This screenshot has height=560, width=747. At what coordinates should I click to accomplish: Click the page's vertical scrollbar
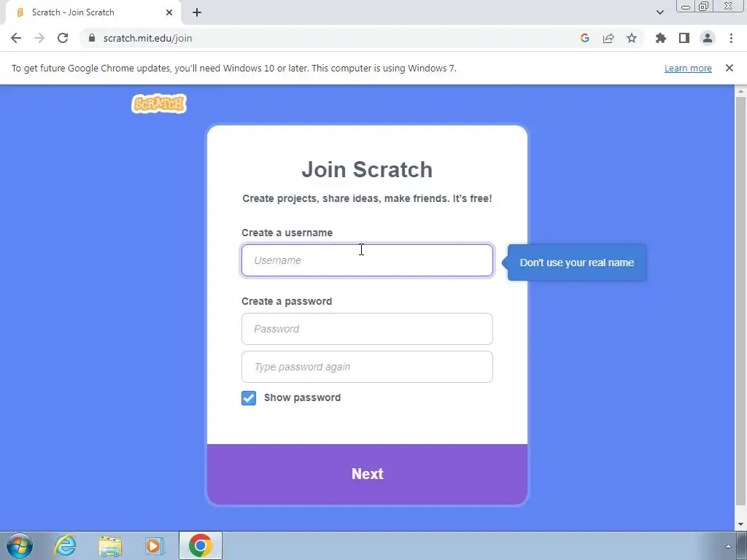point(741,300)
